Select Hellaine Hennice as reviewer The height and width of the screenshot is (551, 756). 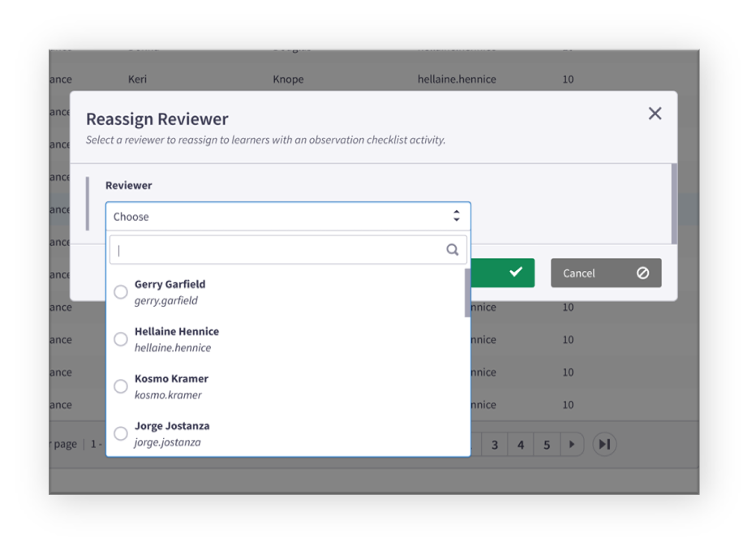(121, 338)
